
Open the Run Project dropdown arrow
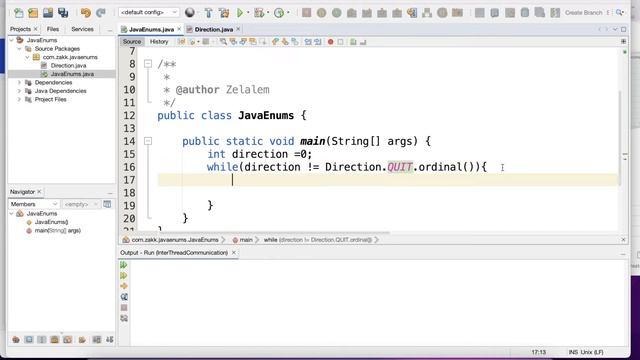tap(248, 13)
